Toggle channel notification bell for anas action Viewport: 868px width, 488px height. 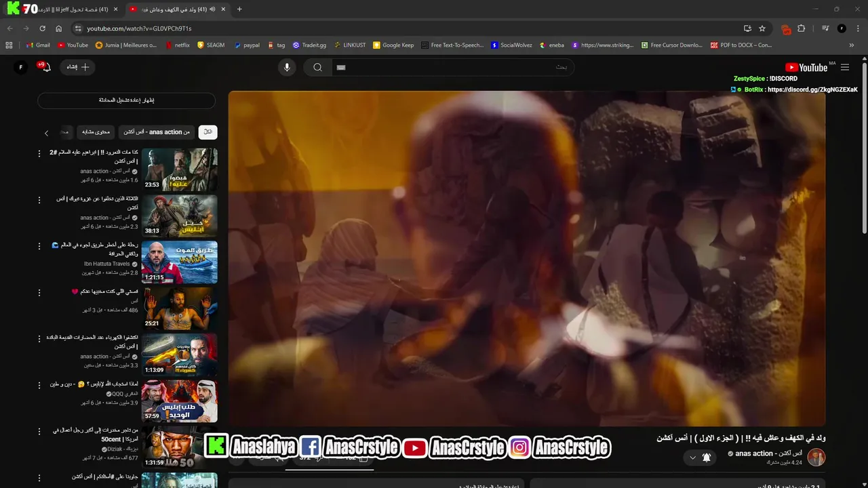(706, 457)
